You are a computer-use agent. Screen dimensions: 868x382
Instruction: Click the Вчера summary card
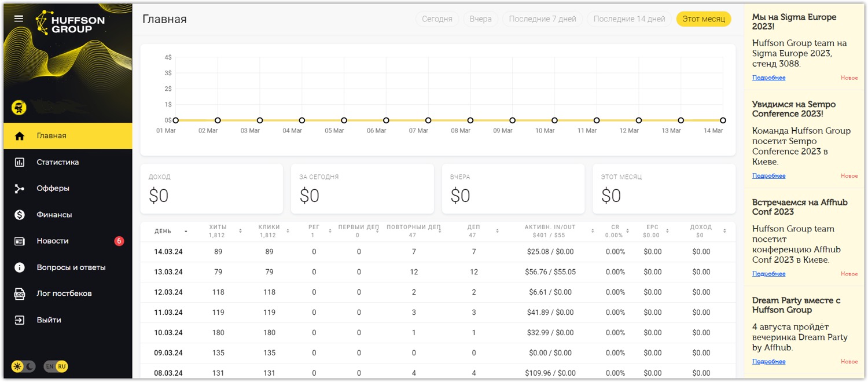pos(513,189)
